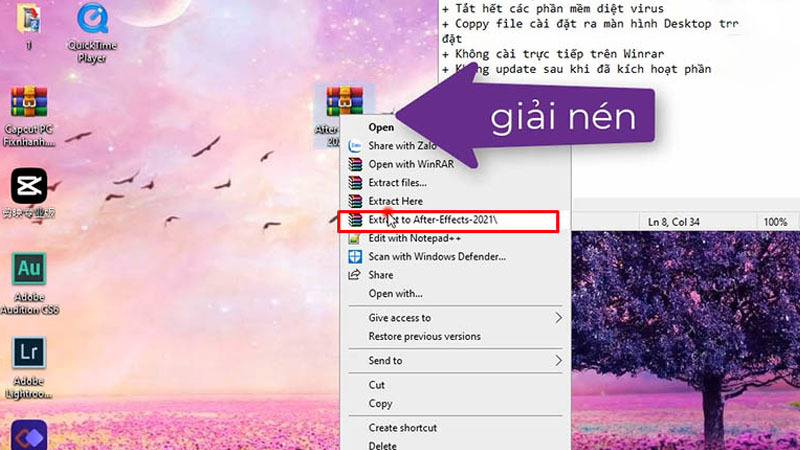The image size is (800, 450).
Task: Click WinRAR icon beside Extract Here
Action: click(355, 201)
